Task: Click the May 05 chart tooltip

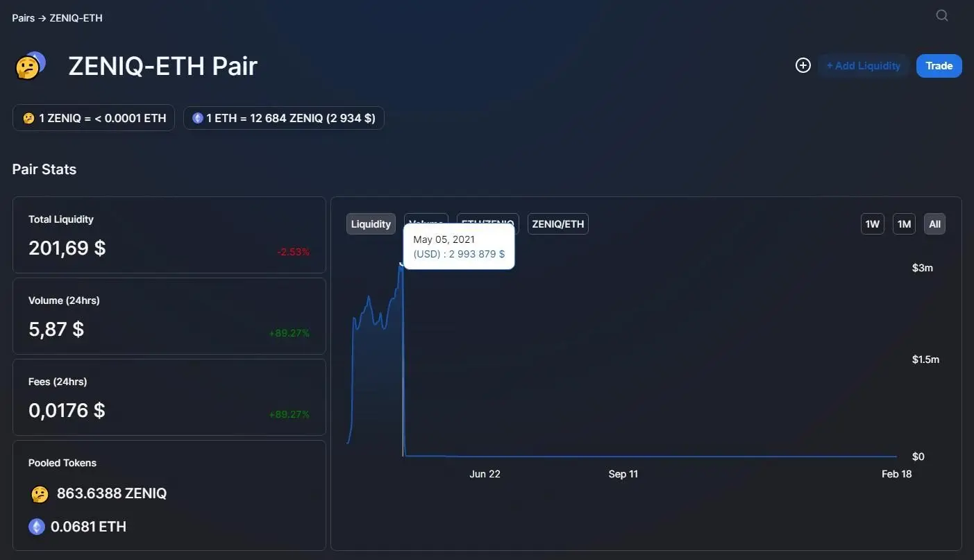Action: point(458,246)
